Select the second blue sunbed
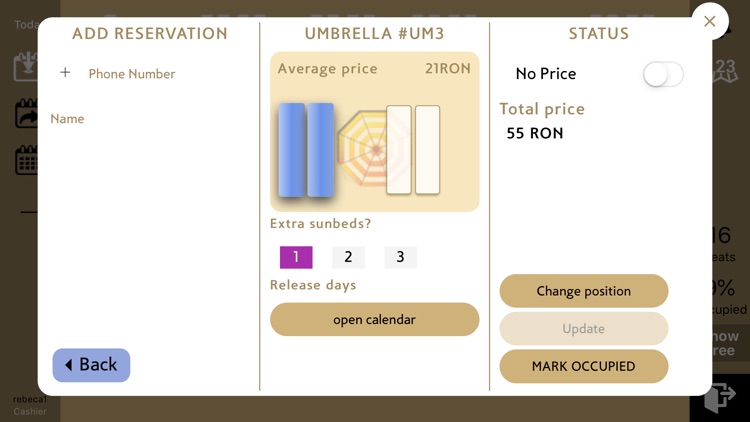 [x=320, y=150]
